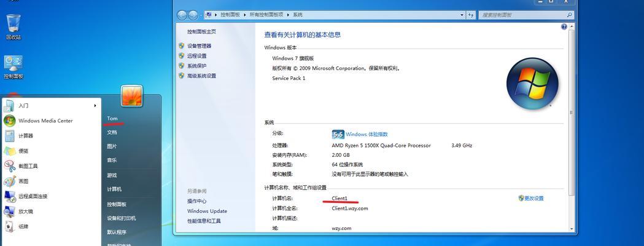Expand the 入门 submenu arrow

[95, 106]
